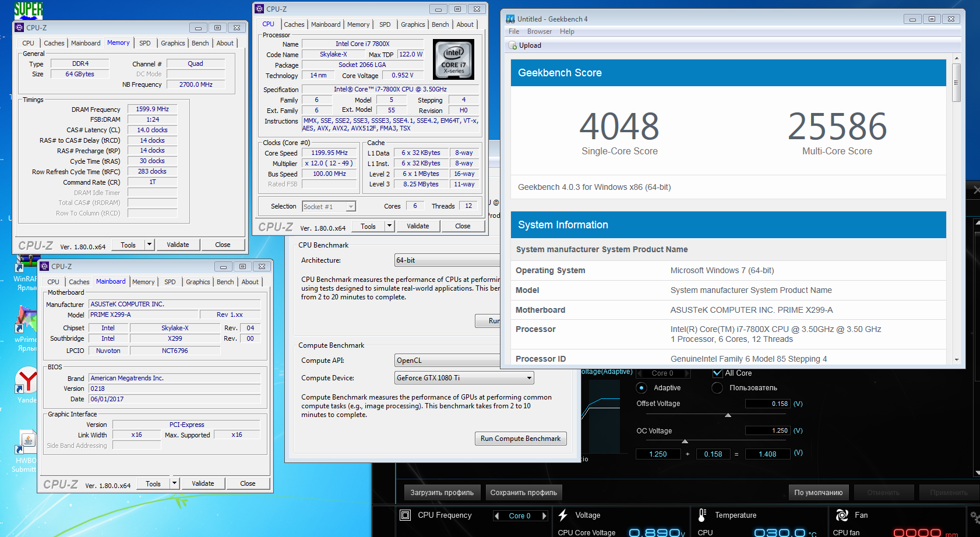
Task: Select the Пользователь radio button
Action: (x=717, y=388)
